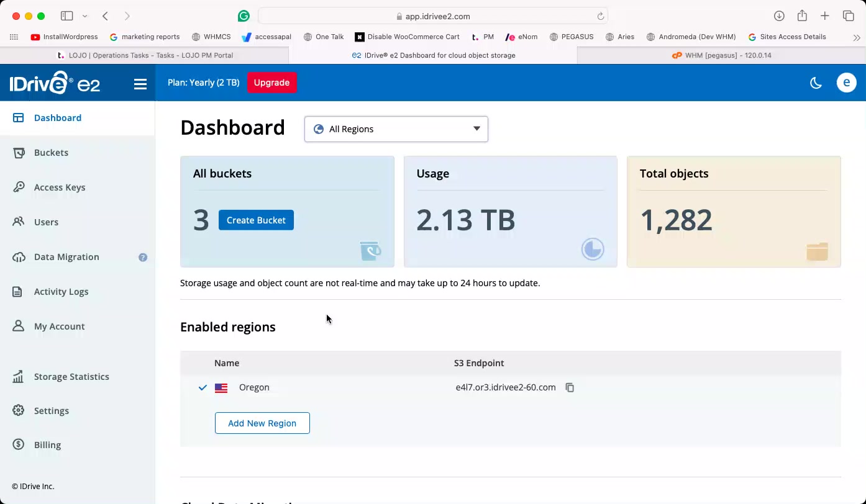Open the Safari sidebar options chevron

click(85, 16)
